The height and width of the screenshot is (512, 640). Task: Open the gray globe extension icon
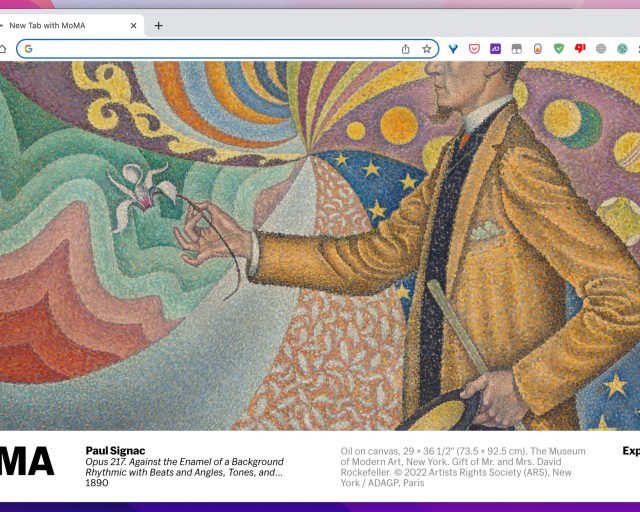[x=601, y=49]
